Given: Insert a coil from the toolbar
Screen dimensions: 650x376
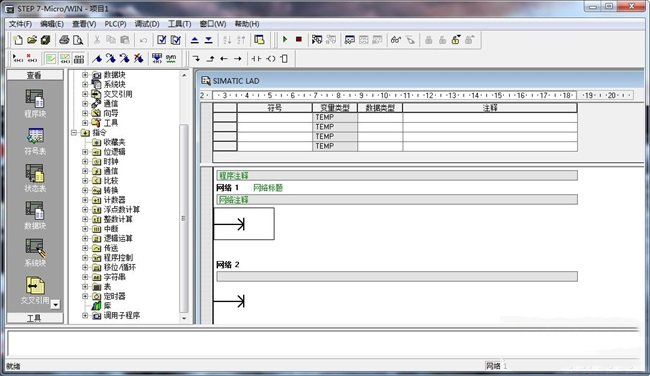Looking at the screenshot, I should pos(271,58).
